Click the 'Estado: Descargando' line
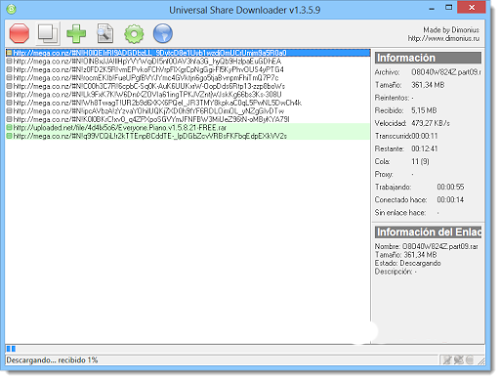This screenshot has height=380, width=500. [x=408, y=263]
